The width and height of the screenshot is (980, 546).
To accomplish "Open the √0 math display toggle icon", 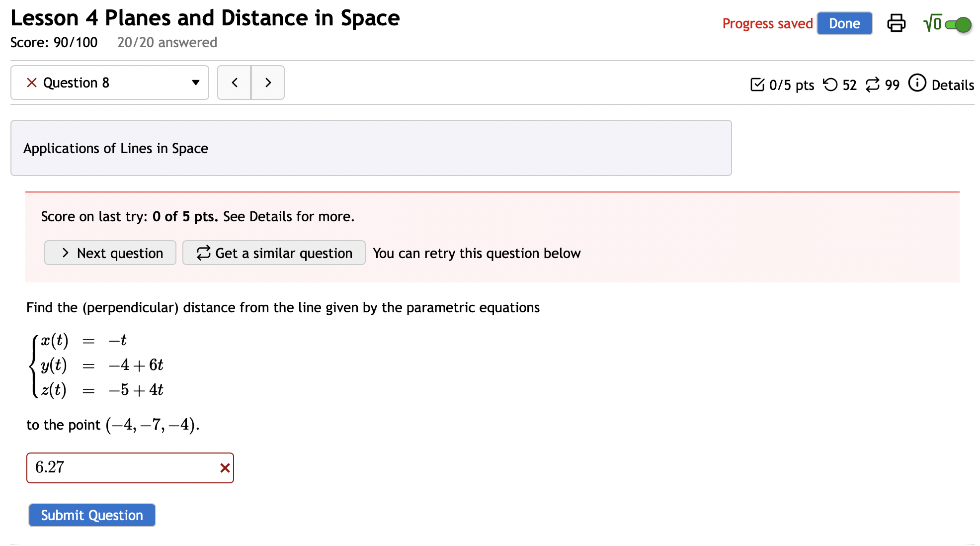I will 932,23.
